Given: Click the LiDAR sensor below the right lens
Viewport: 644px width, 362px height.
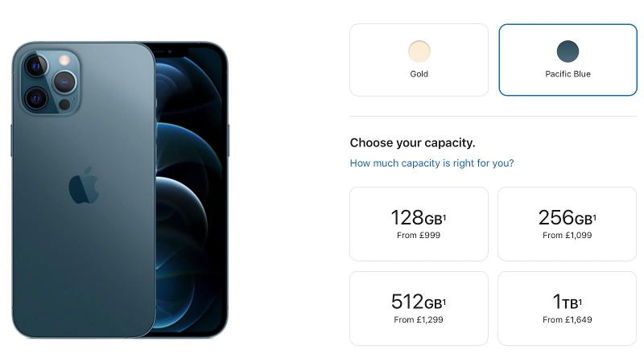Looking at the screenshot, I should [x=64, y=104].
